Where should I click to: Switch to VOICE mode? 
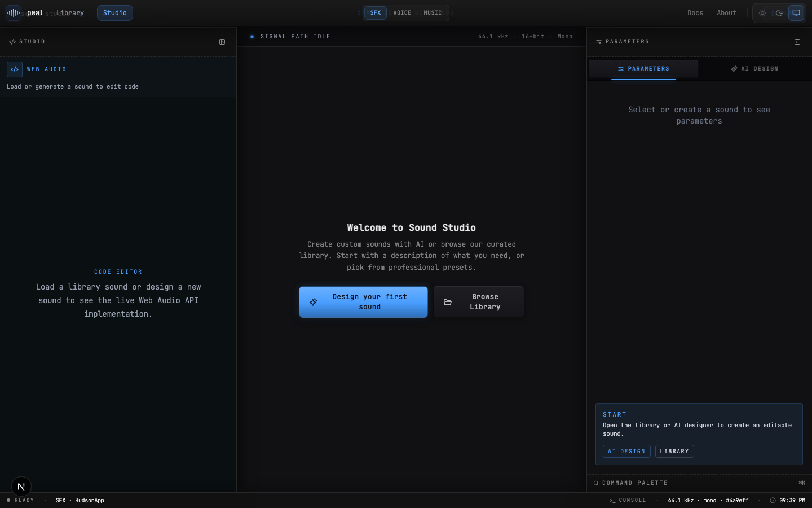coord(402,13)
